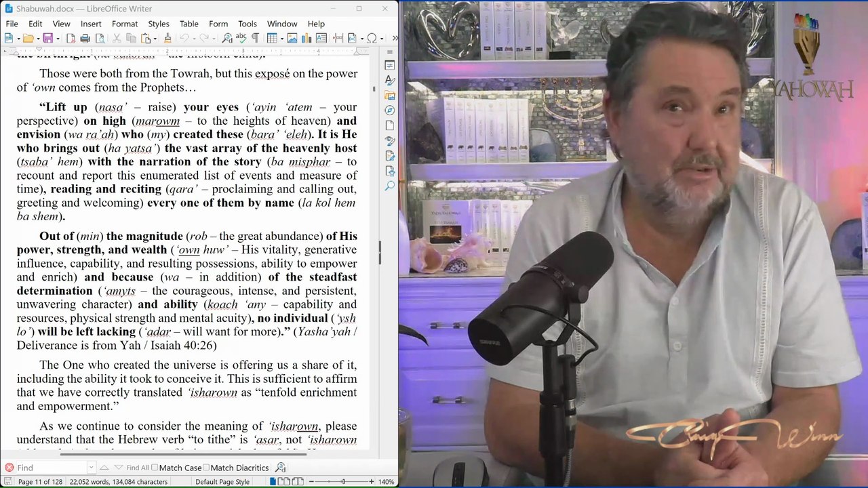Open the File menu
868x488 pixels.
(x=12, y=24)
